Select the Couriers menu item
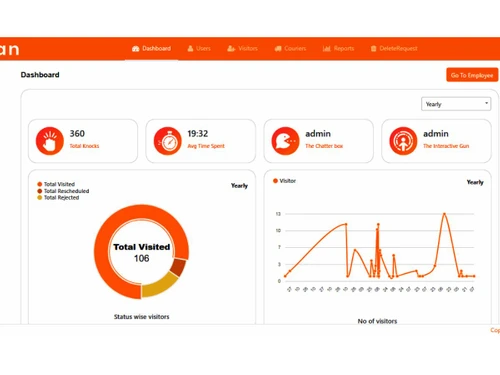 (290, 49)
